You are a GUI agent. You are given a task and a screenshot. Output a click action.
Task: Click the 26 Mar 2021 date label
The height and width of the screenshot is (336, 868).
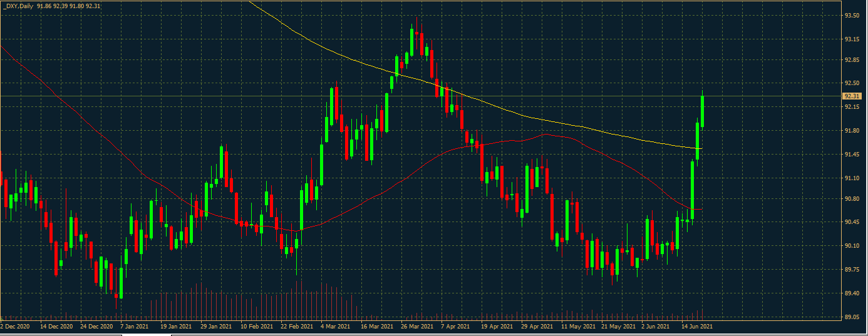pos(417,327)
